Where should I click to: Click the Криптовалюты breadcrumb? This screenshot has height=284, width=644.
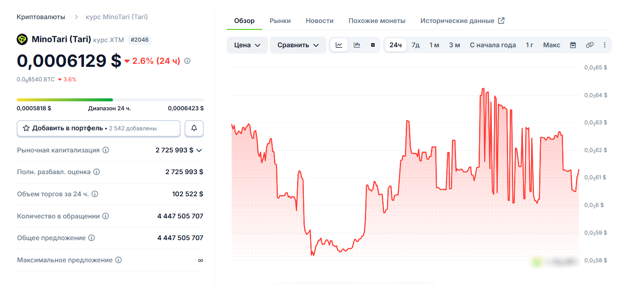pos(40,17)
